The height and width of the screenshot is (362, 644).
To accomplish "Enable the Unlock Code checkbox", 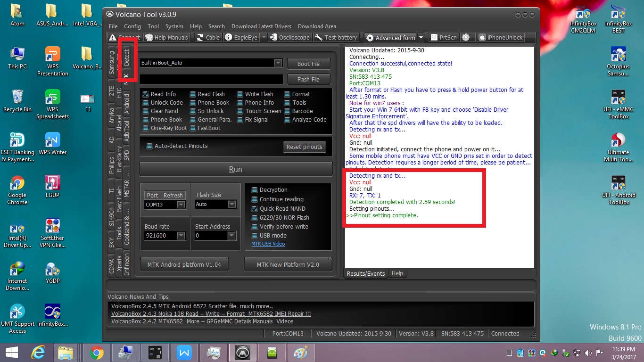I will pyautogui.click(x=146, y=103).
